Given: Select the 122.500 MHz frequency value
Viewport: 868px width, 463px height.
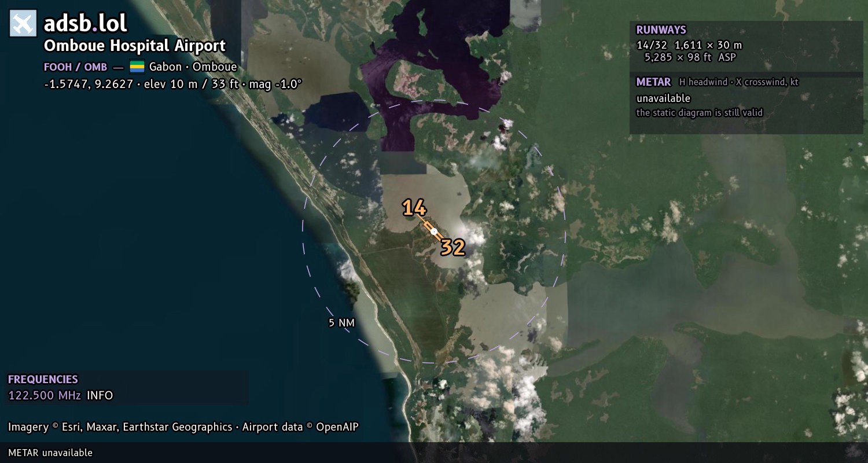Looking at the screenshot, I should tap(45, 396).
